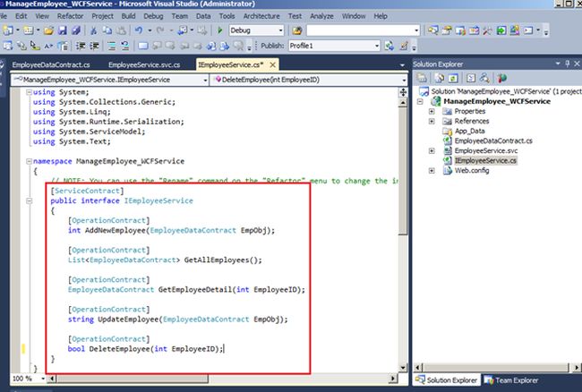Open the Publish Profile1 dropdown

[x=377, y=46]
